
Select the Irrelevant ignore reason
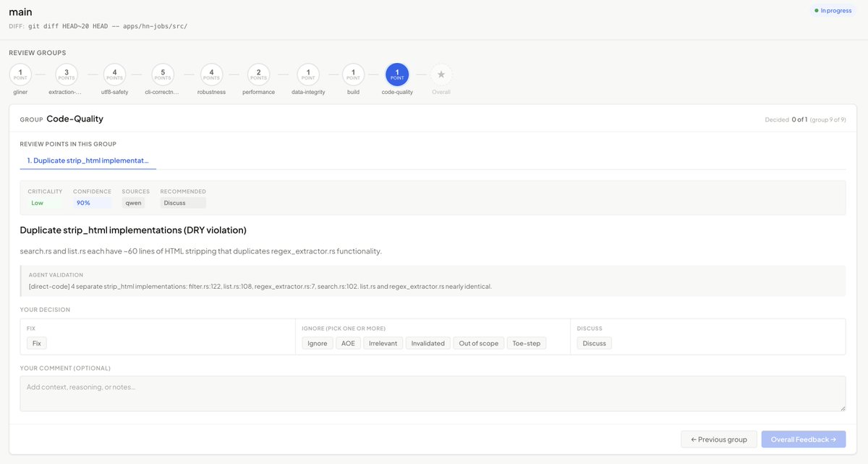coord(383,343)
